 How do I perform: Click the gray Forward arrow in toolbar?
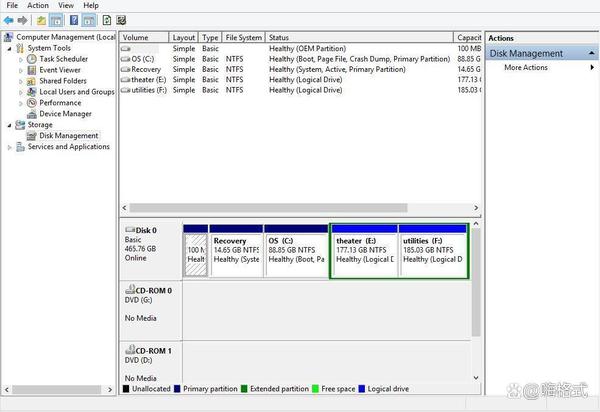point(23,20)
